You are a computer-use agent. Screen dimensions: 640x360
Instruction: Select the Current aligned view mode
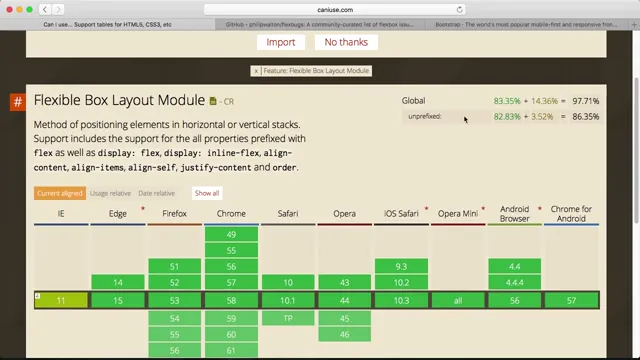coord(60,193)
